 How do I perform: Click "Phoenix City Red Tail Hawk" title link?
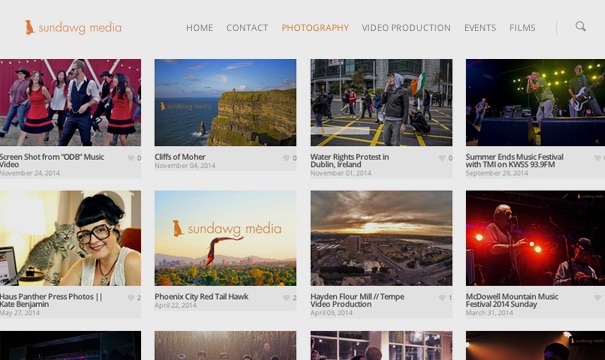click(201, 297)
